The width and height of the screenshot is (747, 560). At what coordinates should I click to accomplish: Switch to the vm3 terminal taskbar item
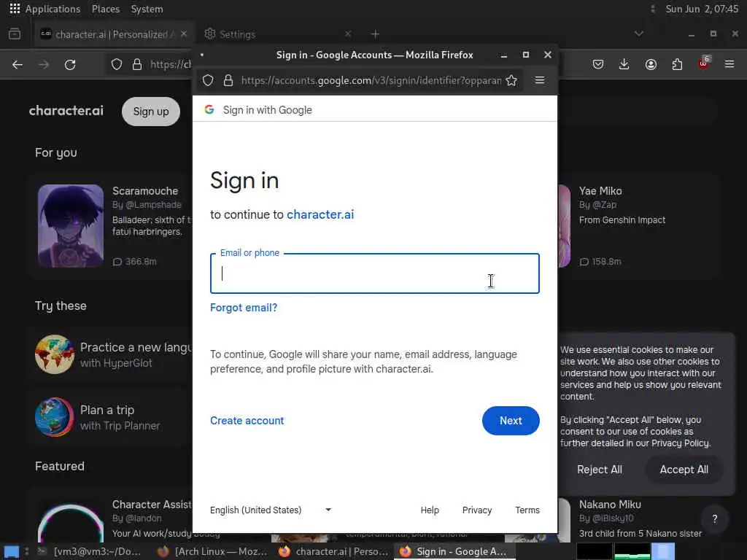tap(90, 551)
